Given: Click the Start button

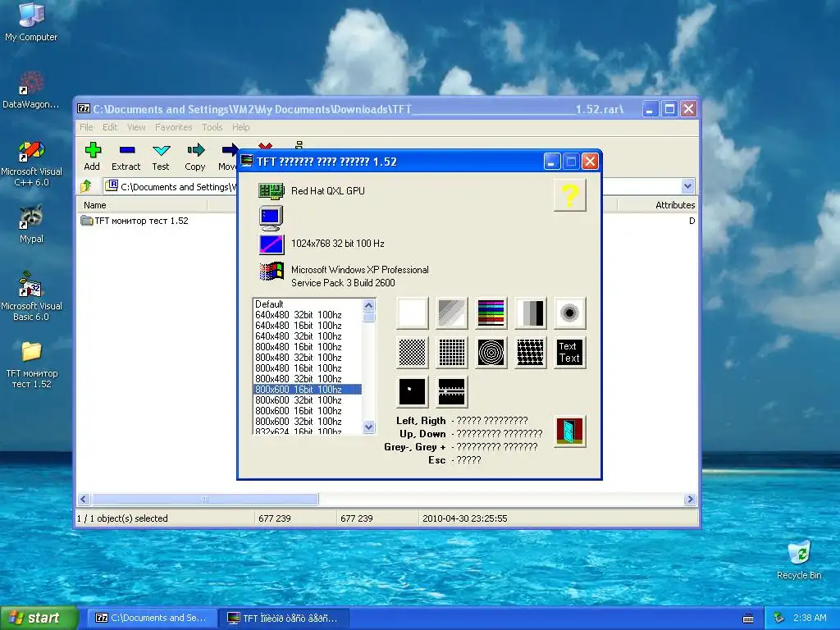Looking at the screenshot, I should pyautogui.click(x=39, y=619).
